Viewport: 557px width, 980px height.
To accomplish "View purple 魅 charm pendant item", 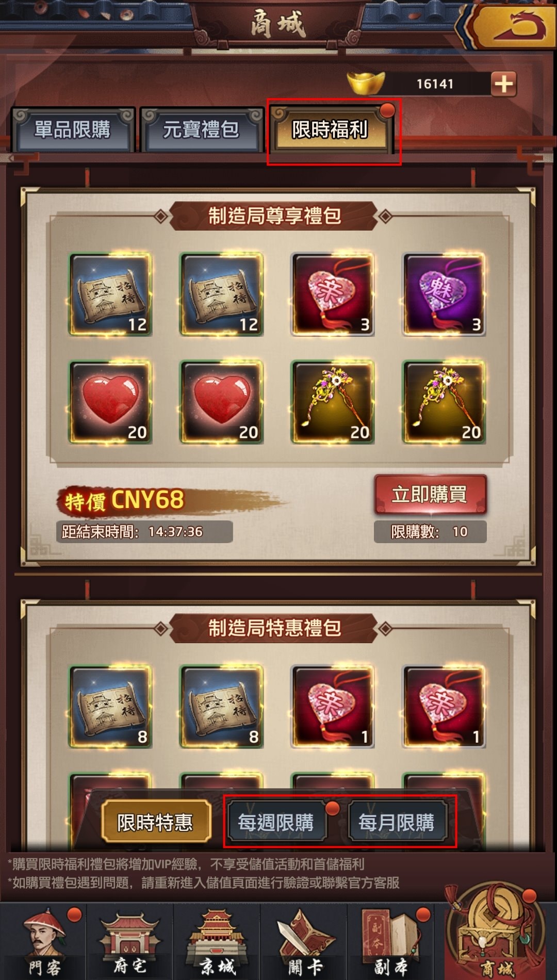I will (444, 294).
